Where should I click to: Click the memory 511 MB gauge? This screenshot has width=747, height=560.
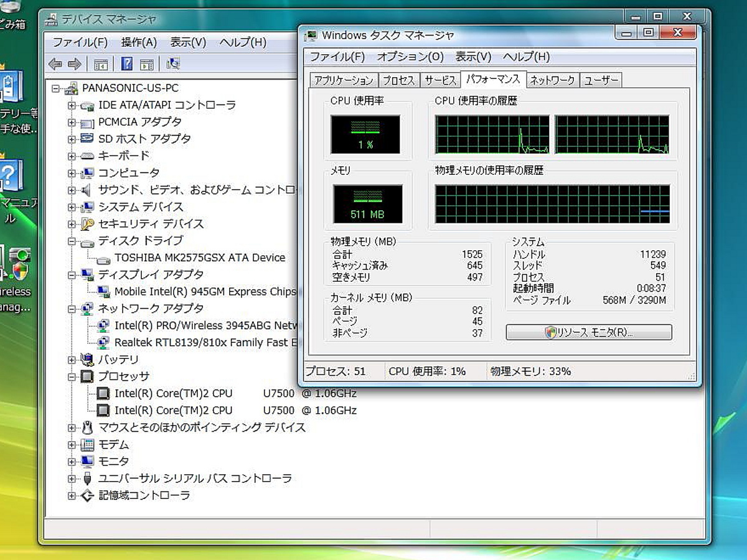click(368, 204)
